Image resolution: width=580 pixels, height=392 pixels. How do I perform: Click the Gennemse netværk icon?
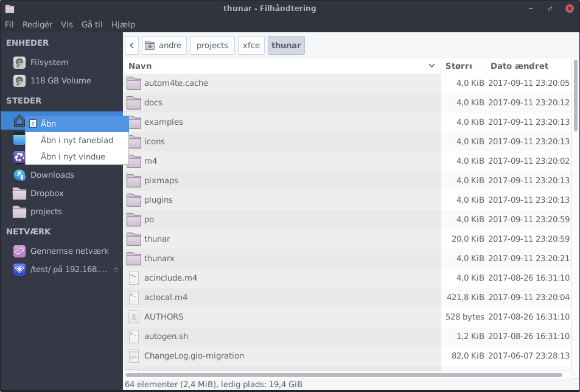tap(20, 251)
